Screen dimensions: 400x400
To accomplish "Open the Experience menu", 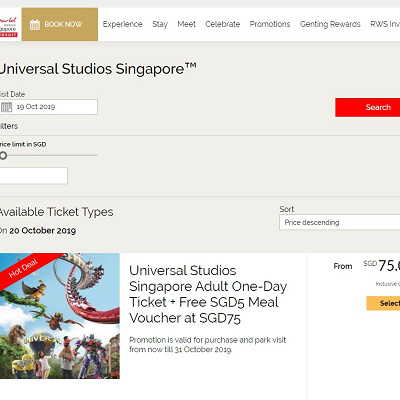I will [122, 24].
